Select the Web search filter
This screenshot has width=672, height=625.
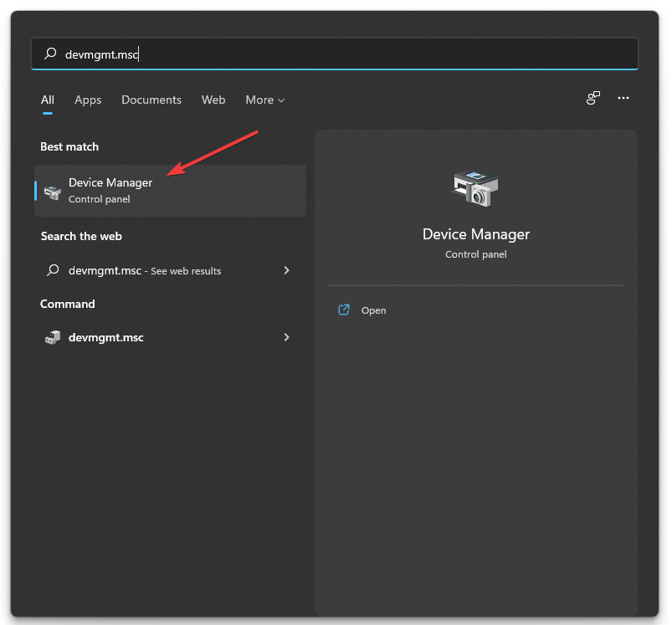213,100
